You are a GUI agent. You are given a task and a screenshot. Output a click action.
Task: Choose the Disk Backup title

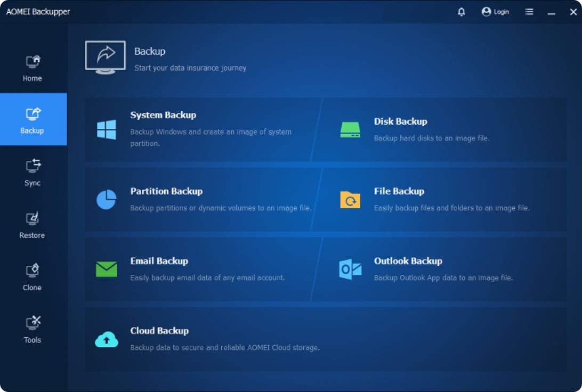tap(400, 121)
